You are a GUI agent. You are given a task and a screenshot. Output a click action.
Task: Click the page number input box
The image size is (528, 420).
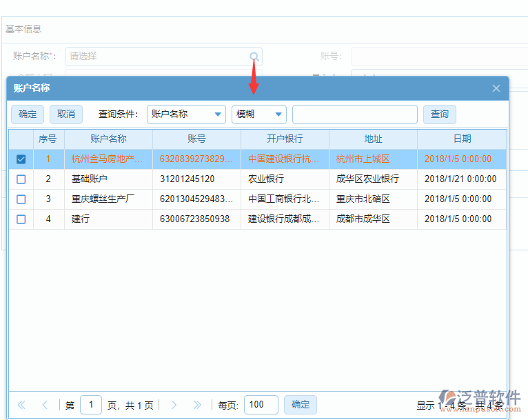[x=91, y=405]
